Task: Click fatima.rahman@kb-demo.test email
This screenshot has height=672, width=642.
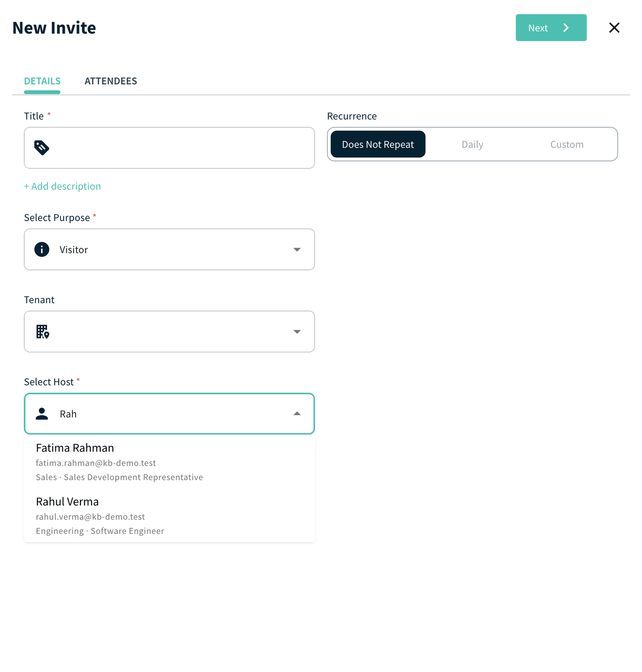Action: click(x=96, y=463)
